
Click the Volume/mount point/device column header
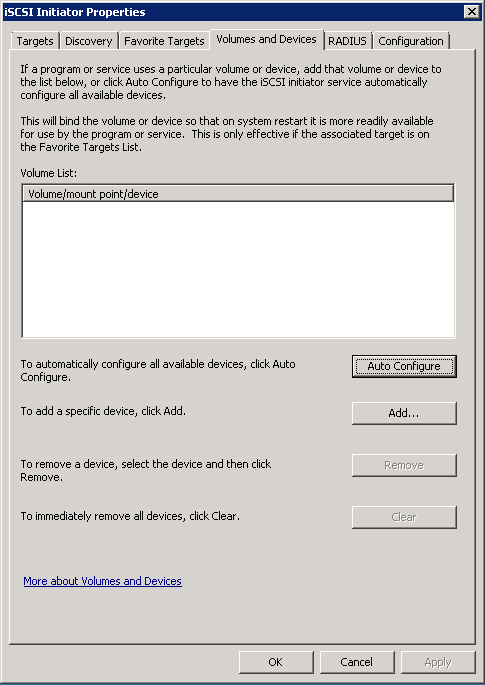click(238, 194)
